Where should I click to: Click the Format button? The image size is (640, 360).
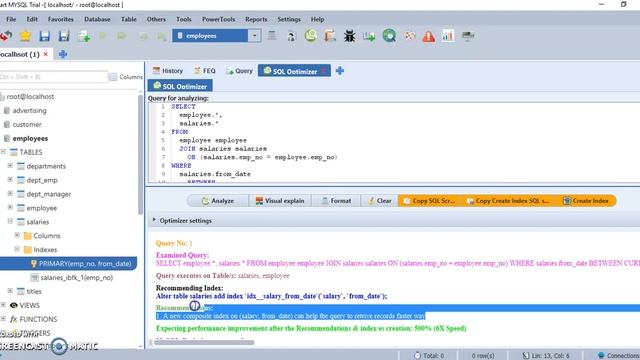[336, 201]
